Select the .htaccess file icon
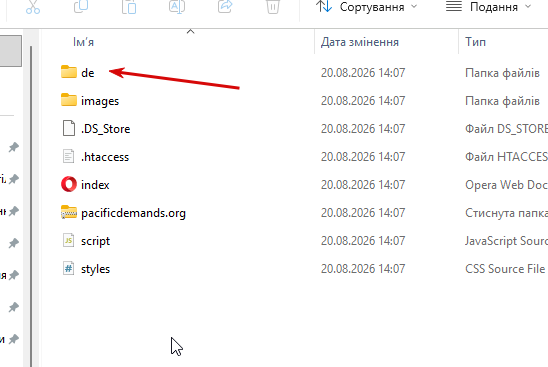Screen dimensions: 548x367 pyautogui.click(x=68, y=156)
